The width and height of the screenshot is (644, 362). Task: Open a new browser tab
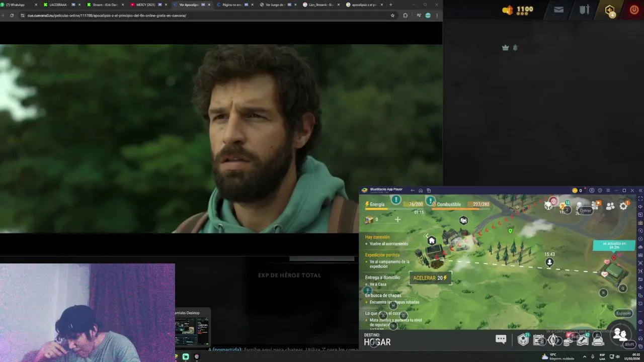(x=391, y=5)
